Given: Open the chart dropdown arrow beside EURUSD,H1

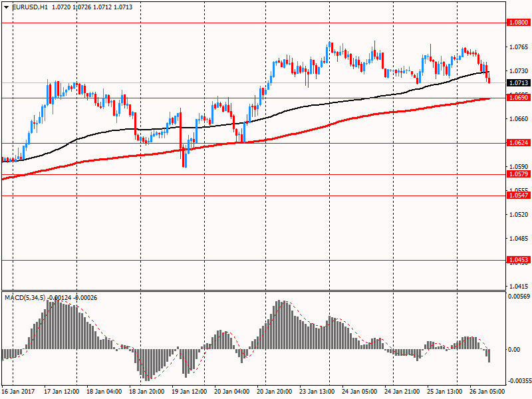Looking at the screenshot, I should pos(7,7).
